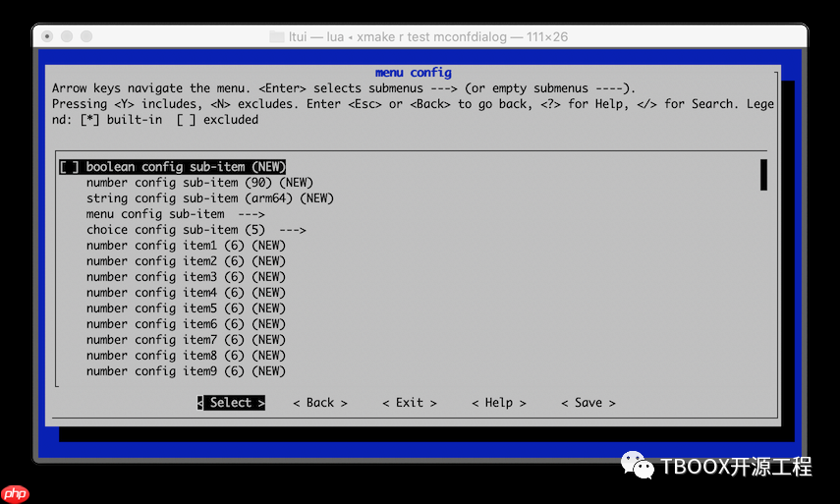This screenshot has height=504, width=840.
Task: Select number config item6 row
Action: coord(186,324)
